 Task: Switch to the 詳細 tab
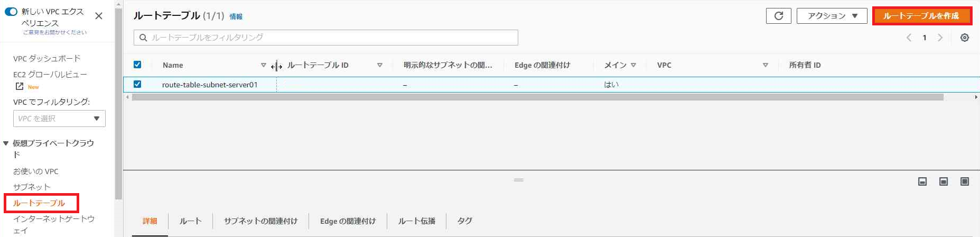tap(150, 221)
